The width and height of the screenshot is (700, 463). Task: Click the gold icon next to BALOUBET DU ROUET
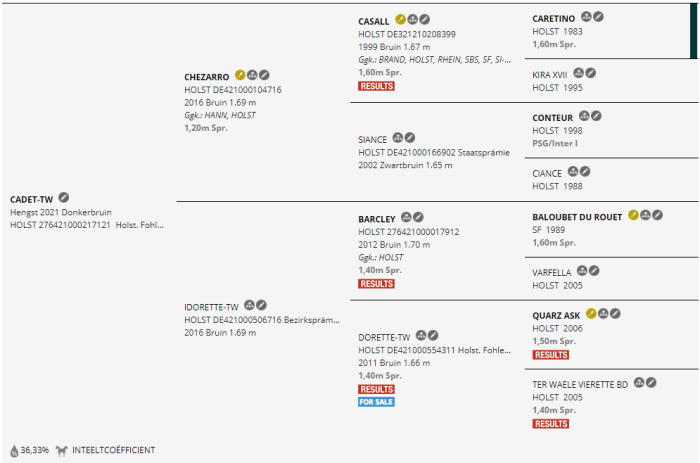[x=633, y=215]
